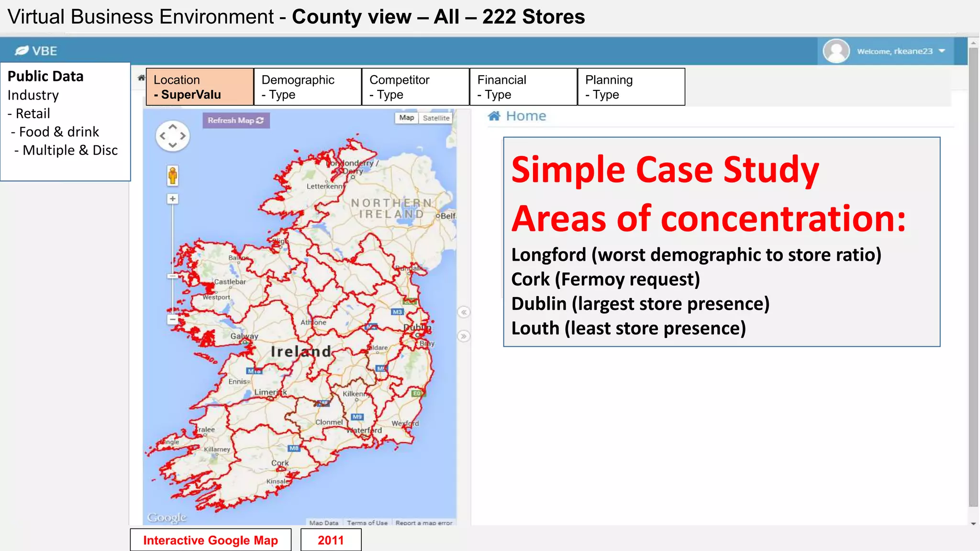Select '- Multiple & Disc' entry
The width and height of the screenshot is (980, 551).
[x=66, y=150]
